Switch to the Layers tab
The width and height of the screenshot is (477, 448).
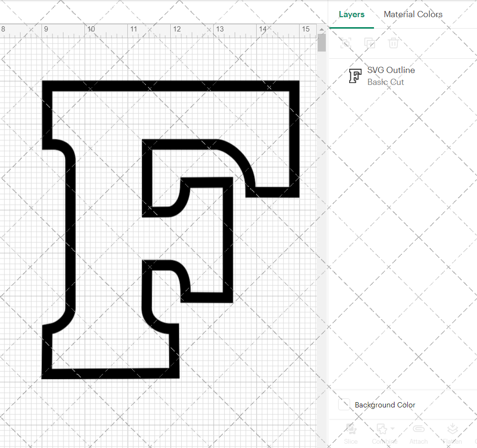tap(352, 14)
